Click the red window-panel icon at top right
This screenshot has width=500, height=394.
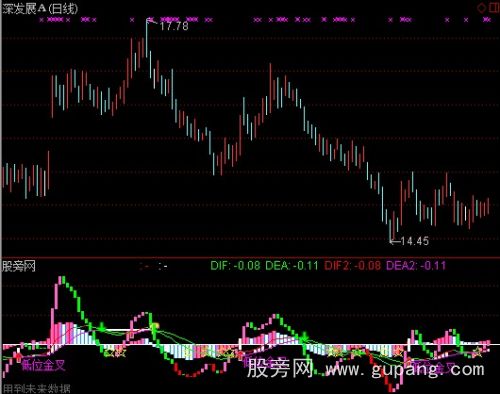click(495, 7)
